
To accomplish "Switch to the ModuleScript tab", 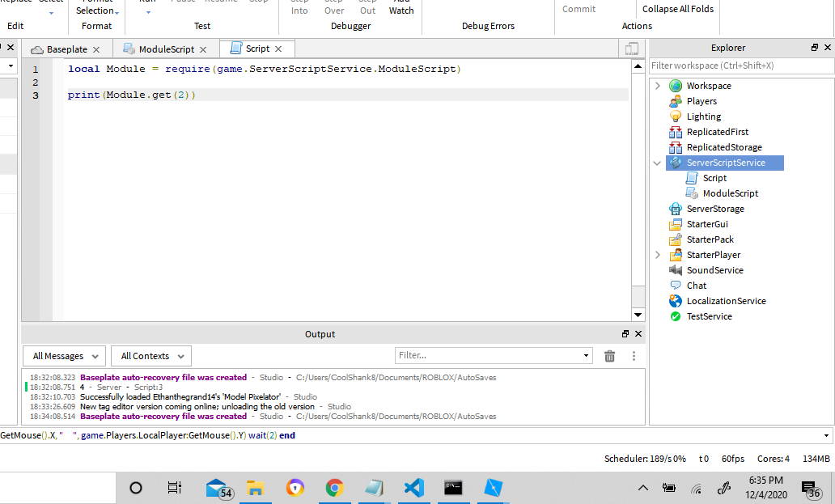I will (x=166, y=49).
